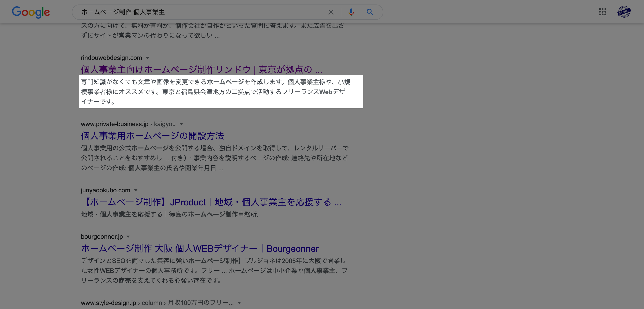Screen dimensions: 644x309
Task: Click the rindouwebdesign.com URL text
Action: [x=112, y=58]
